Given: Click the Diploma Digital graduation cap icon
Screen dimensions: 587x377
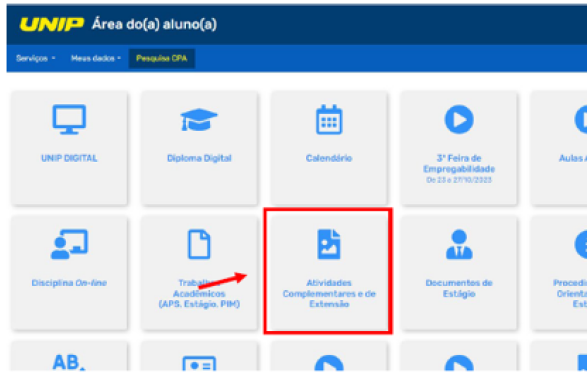Looking at the screenshot, I should tap(199, 120).
